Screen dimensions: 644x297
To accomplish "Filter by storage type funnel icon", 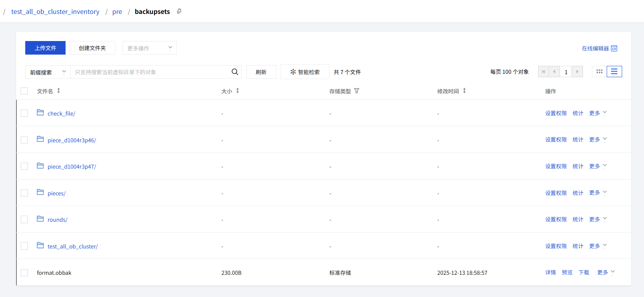I will [x=356, y=91].
